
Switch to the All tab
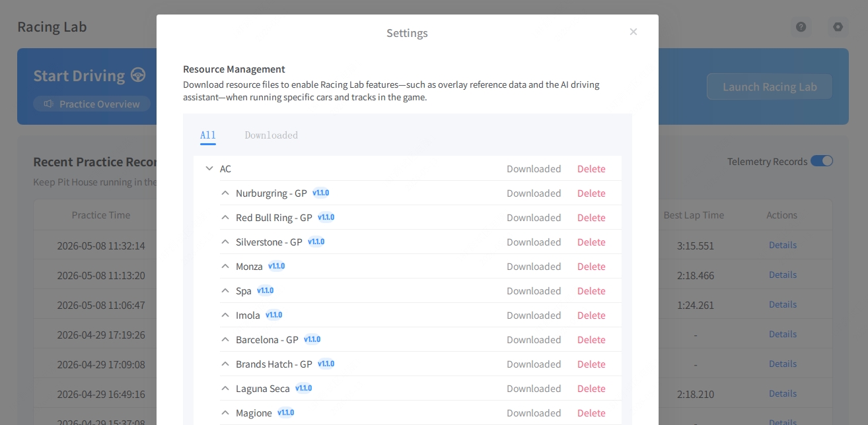[x=208, y=135]
